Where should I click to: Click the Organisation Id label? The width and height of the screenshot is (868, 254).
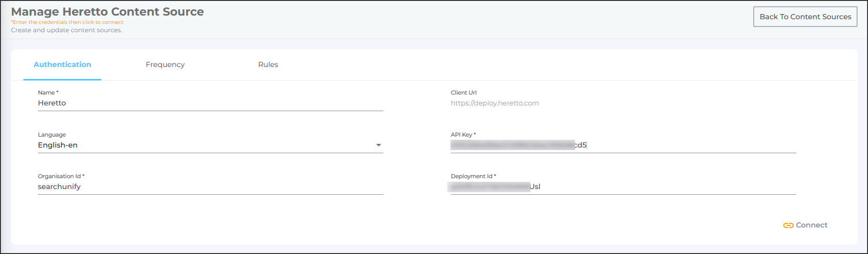coord(61,176)
